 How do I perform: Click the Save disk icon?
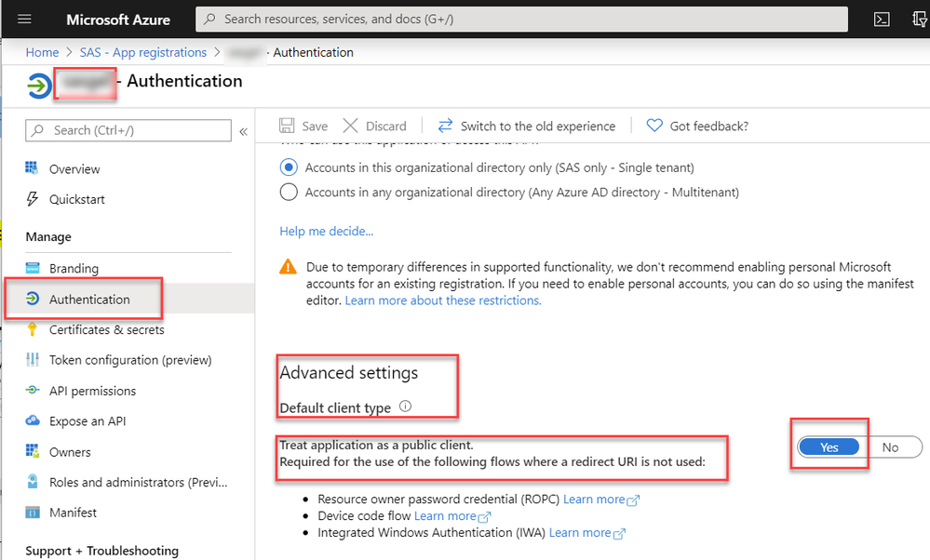pos(288,126)
